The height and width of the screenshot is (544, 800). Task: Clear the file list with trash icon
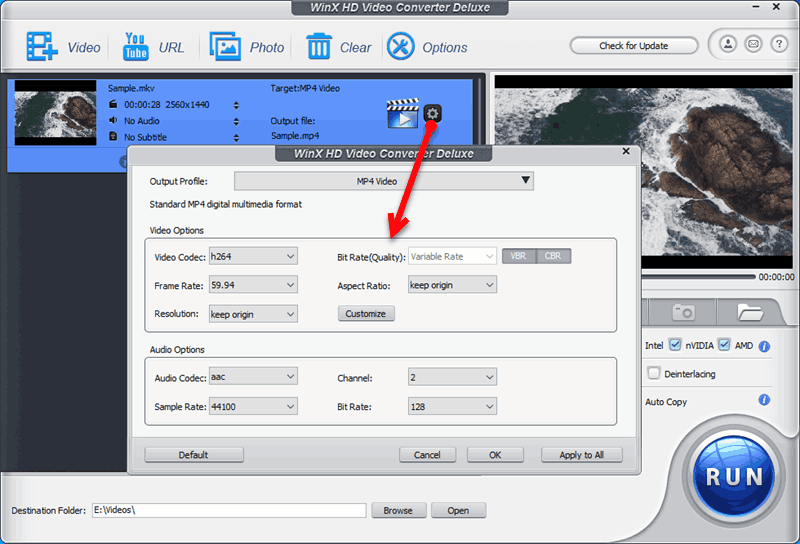coord(319,46)
